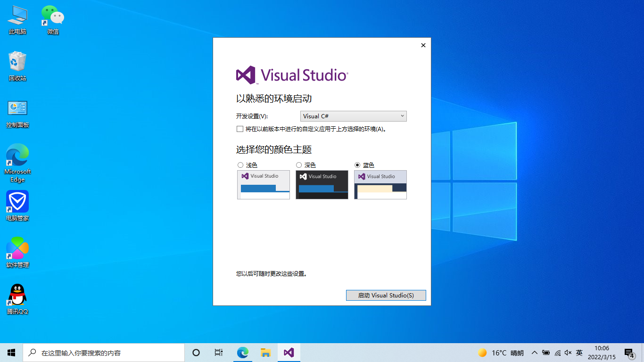Screen dimensions: 644x362
Task: Click the 启动 Visual Studio(S) button
Action: pos(386,295)
